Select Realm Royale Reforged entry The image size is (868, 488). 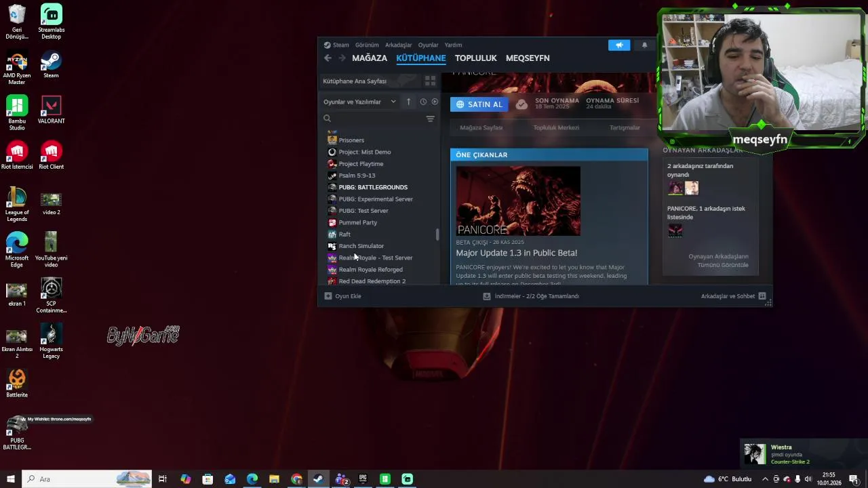tap(371, 270)
